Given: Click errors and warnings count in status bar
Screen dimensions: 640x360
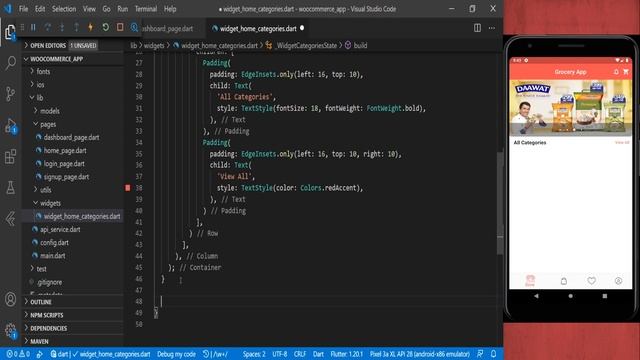Looking at the screenshot, I should tap(18, 354).
